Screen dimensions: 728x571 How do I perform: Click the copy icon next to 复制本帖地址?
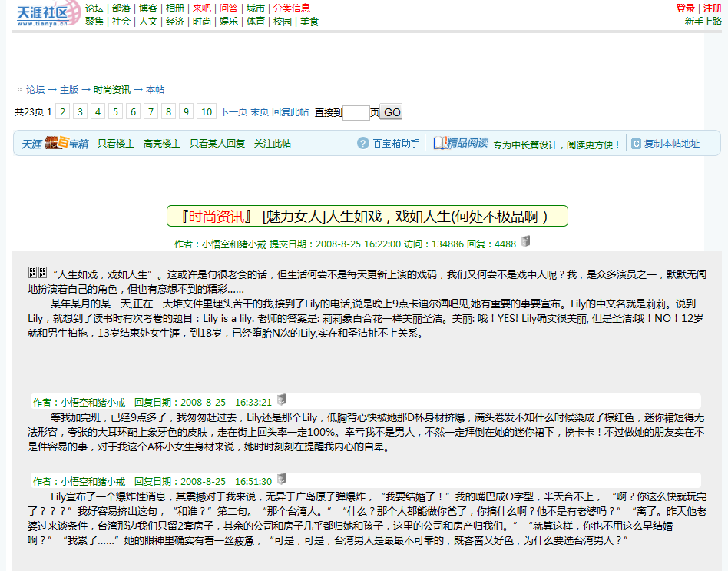pos(636,144)
